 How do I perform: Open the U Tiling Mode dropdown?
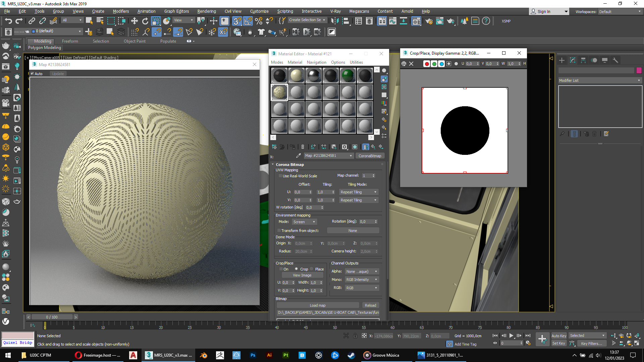point(358,192)
